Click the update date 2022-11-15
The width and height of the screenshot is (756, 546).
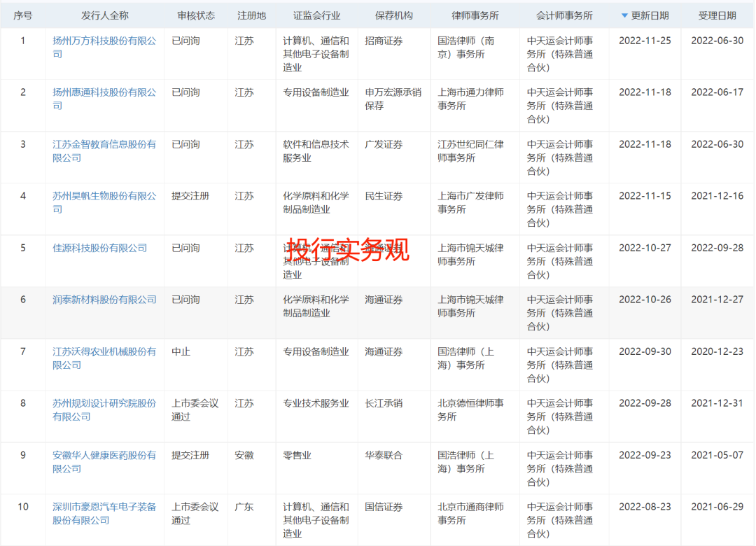(x=645, y=196)
